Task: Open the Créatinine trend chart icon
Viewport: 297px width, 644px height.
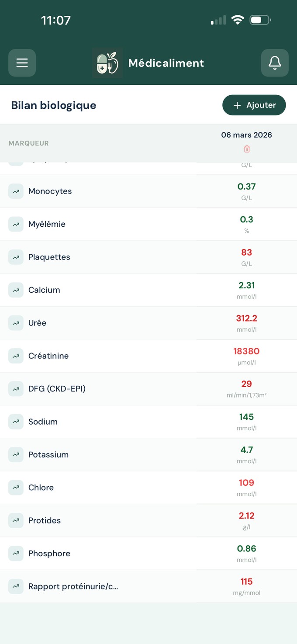Action: (16, 356)
